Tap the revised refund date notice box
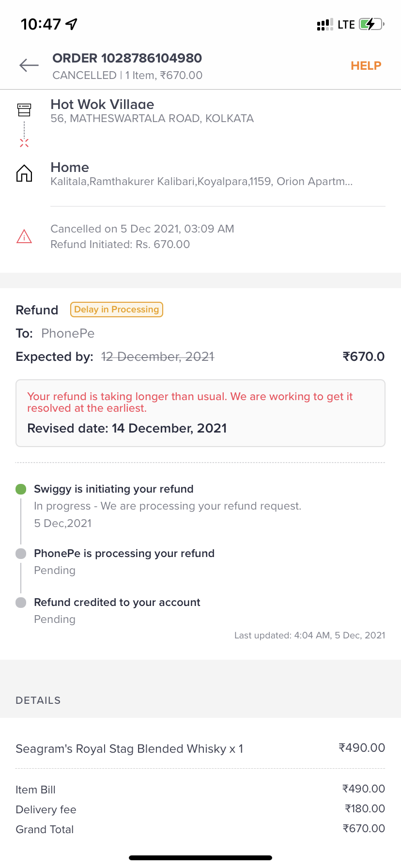The image size is (401, 868). click(200, 413)
